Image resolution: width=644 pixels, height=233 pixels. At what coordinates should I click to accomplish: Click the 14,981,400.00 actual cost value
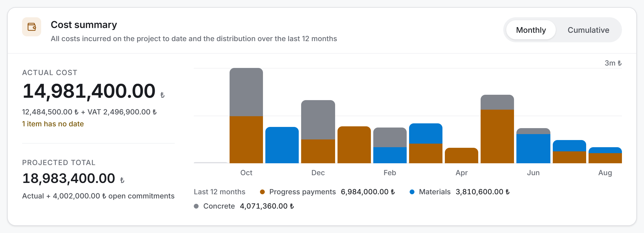coord(89,91)
